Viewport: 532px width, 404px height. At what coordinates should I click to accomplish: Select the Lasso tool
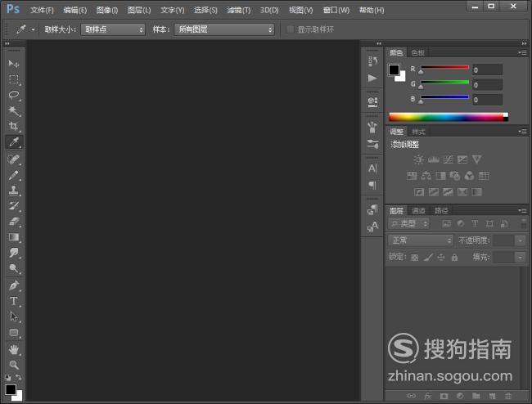(x=14, y=95)
